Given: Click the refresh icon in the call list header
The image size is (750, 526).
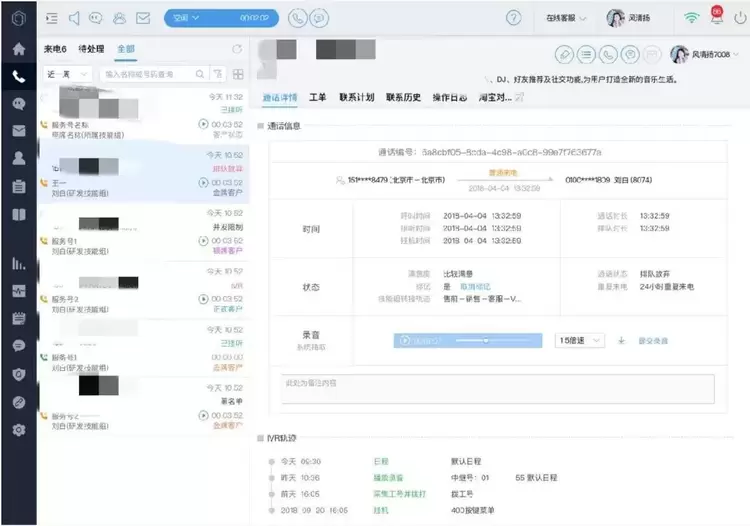Looking at the screenshot, I should pyautogui.click(x=237, y=49).
